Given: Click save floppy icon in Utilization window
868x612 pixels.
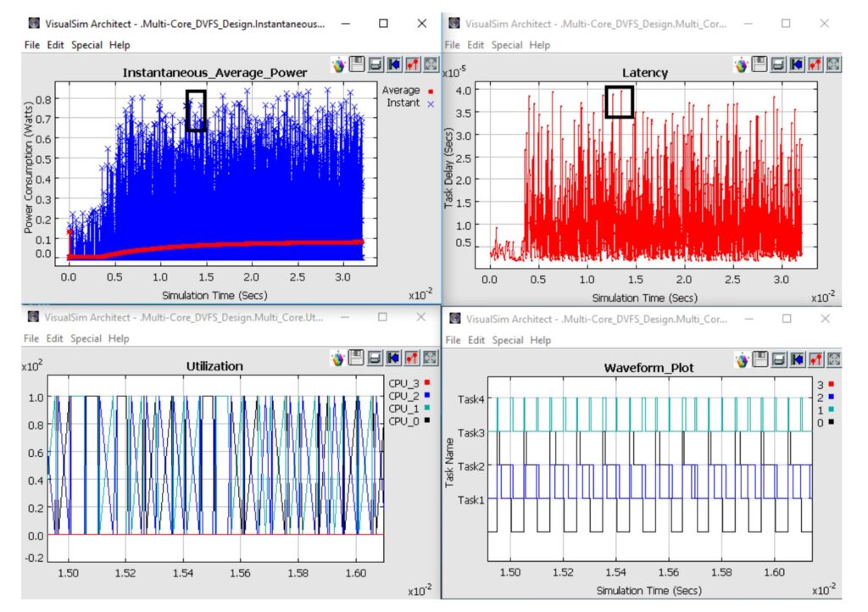Looking at the screenshot, I should click(357, 358).
